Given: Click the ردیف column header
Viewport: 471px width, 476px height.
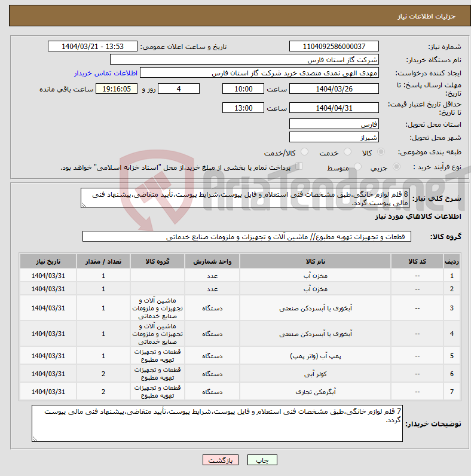Looking at the screenshot, I should coord(452,261).
